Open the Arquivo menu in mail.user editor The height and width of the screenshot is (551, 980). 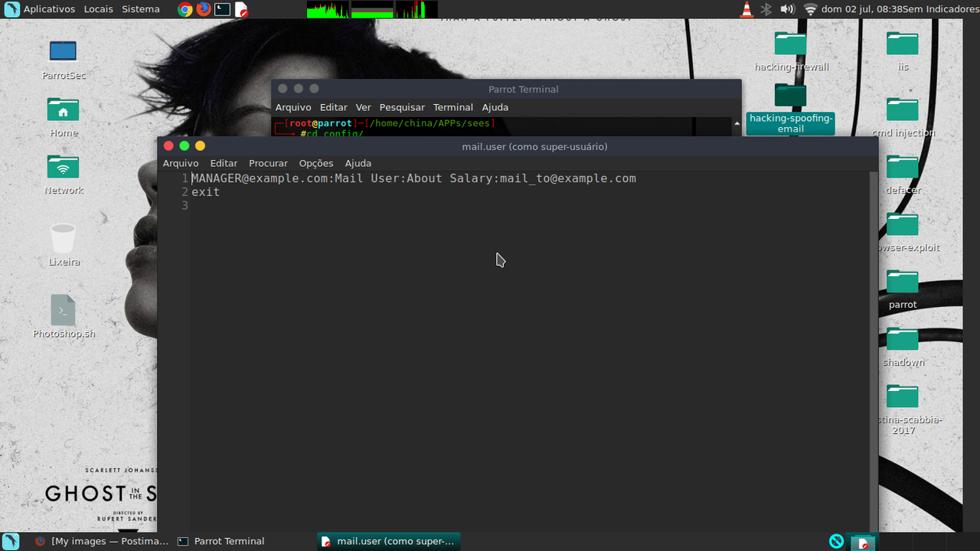181,163
